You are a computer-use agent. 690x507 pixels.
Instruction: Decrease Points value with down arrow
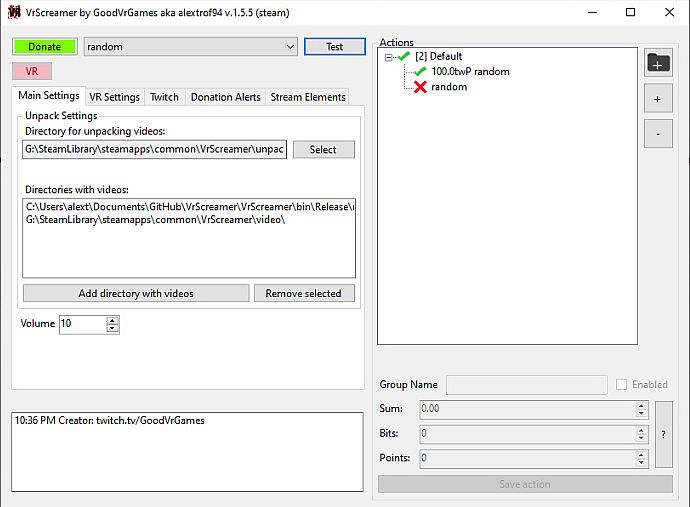pyautogui.click(x=641, y=463)
